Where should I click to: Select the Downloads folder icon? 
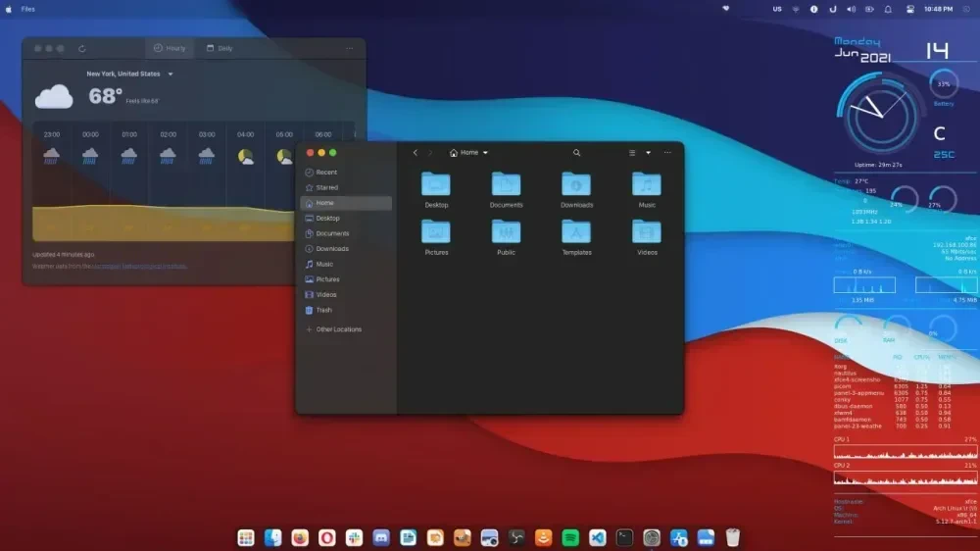(x=576, y=184)
